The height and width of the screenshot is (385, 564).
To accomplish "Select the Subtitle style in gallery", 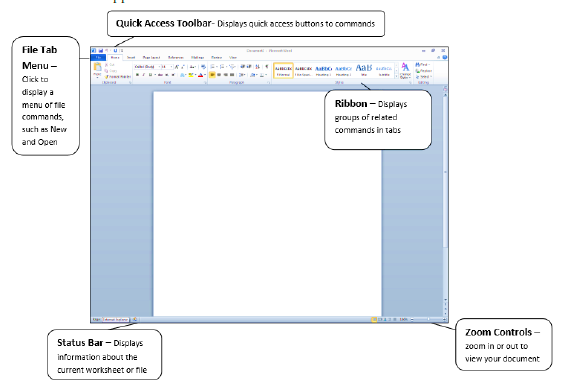I will click(x=384, y=71).
